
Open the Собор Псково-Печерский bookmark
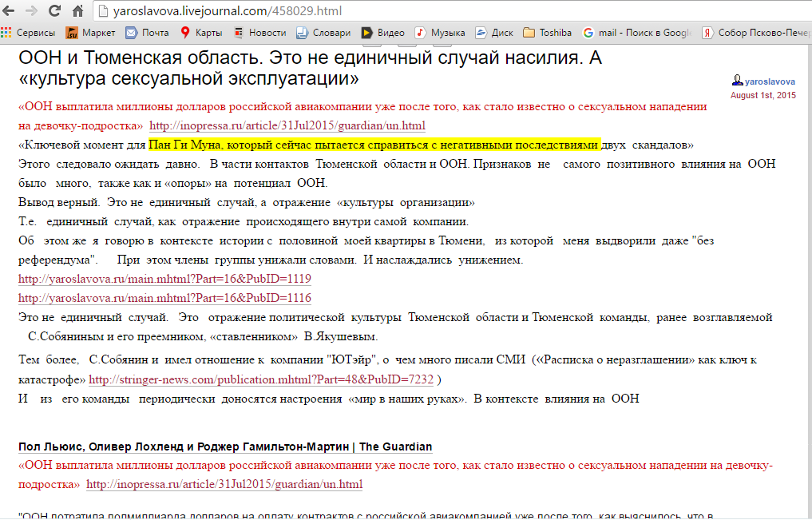pos(756,33)
